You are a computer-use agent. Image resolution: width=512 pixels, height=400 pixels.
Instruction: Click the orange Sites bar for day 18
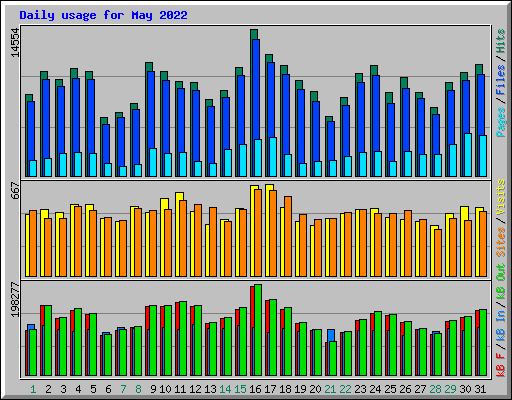point(288,236)
